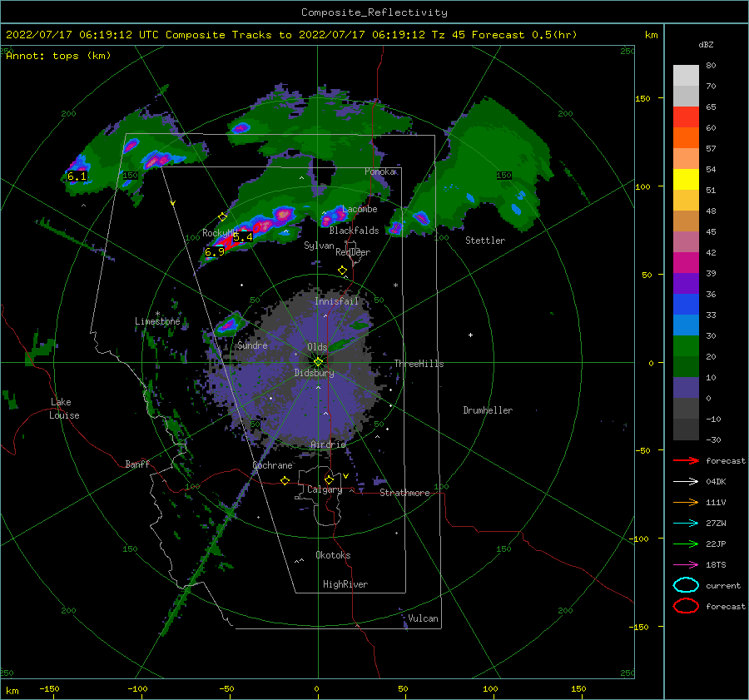Click the RockyMH label
749x700 pixels.
point(220,233)
